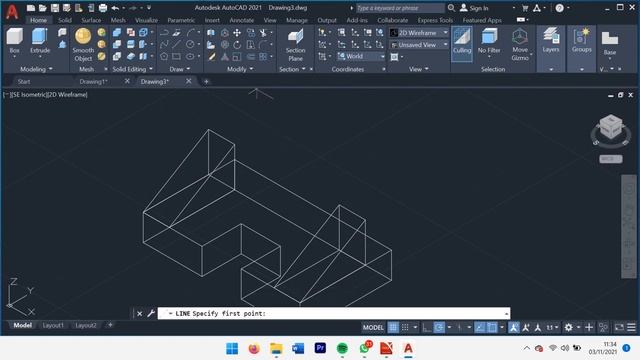Viewport: 640px width, 360px height.
Task: Click the status bar customization menu icon
Action: click(x=631, y=327)
